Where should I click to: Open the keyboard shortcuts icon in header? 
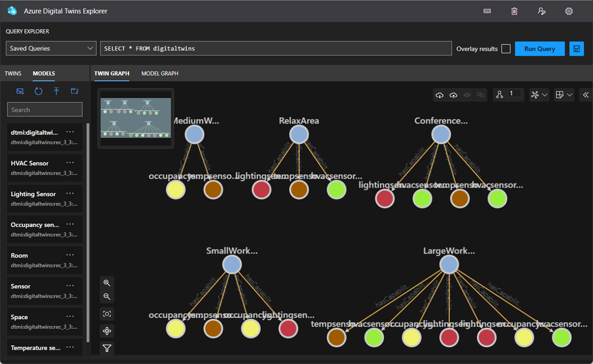pos(487,11)
